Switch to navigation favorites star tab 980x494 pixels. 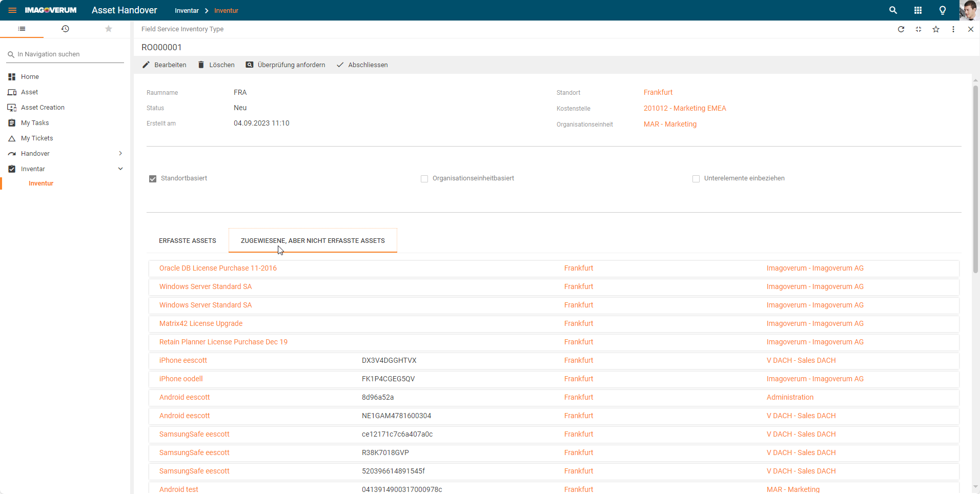[x=109, y=29]
